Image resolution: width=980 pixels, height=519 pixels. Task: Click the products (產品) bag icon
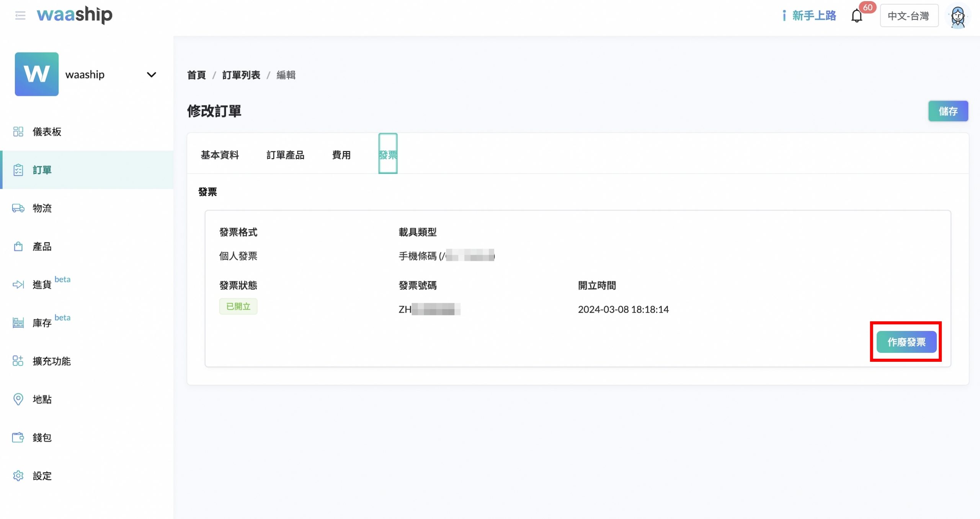[18, 246]
